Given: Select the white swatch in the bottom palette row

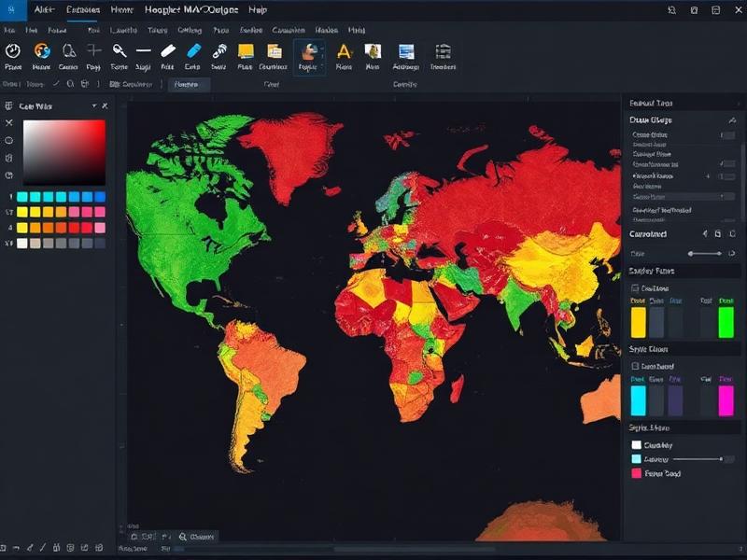Looking at the screenshot, I should pos(21,244).
